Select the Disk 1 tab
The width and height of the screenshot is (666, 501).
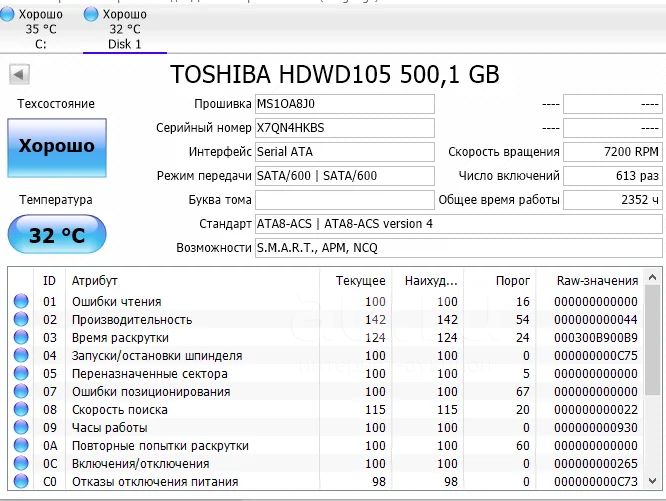coord(124,29)
